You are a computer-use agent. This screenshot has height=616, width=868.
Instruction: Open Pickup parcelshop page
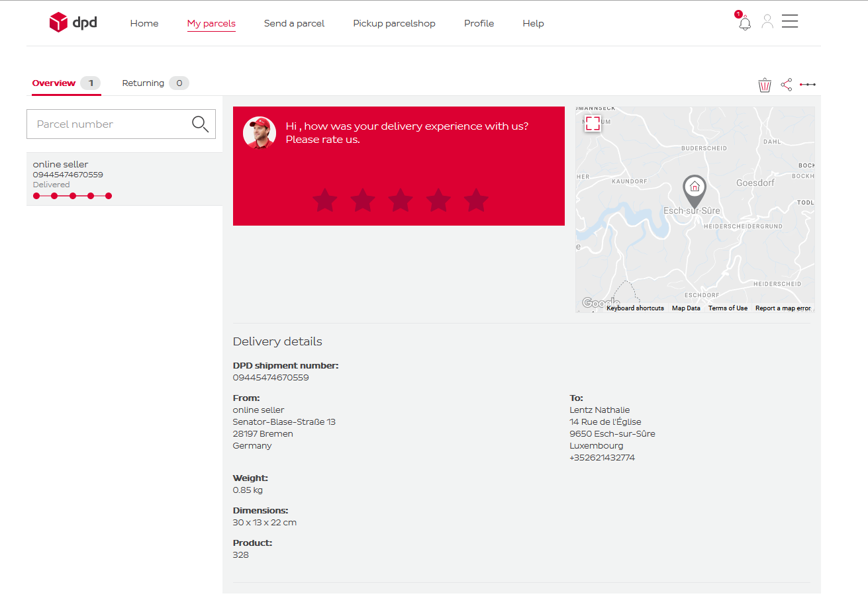(394, 23)
